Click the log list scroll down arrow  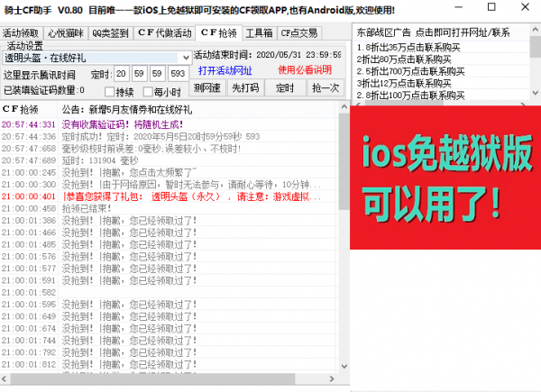pyautogui.click(x=344, y=366)
